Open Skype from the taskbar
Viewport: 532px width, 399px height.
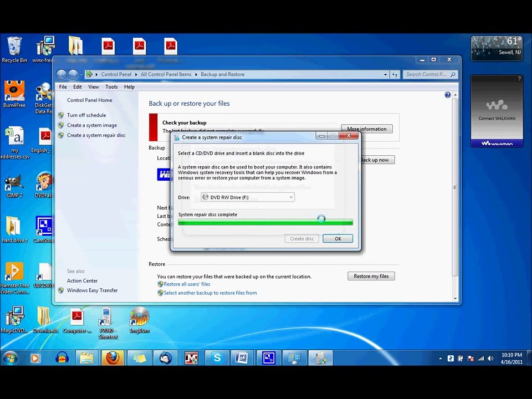[217, 358]
